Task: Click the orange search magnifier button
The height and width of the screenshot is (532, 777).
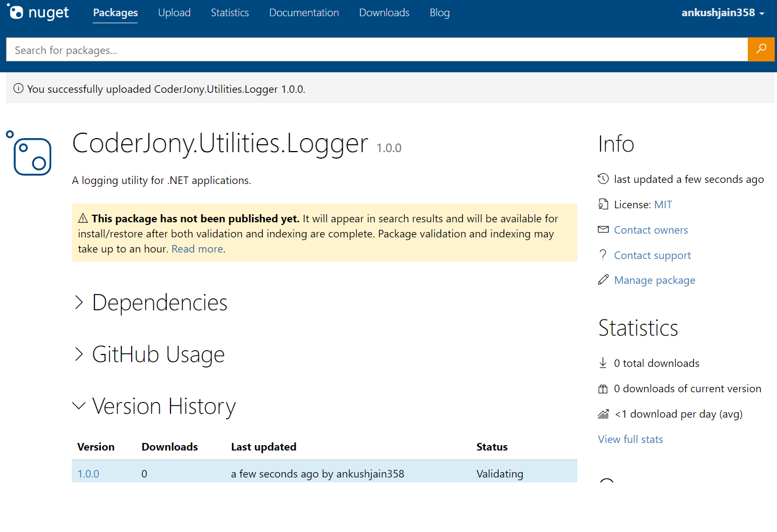Action: pyautogui.click(x=761, y=49)
